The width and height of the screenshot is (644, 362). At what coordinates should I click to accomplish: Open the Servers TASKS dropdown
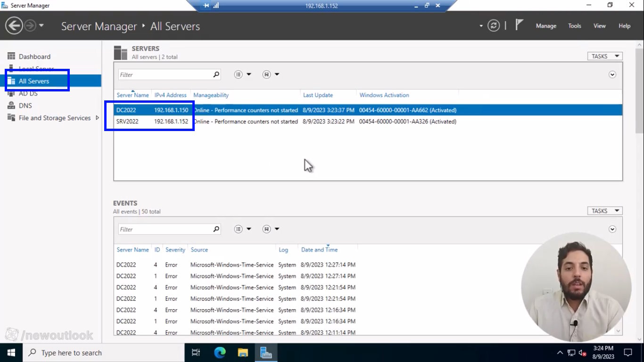pyautogui.click(x=605, y=56)
